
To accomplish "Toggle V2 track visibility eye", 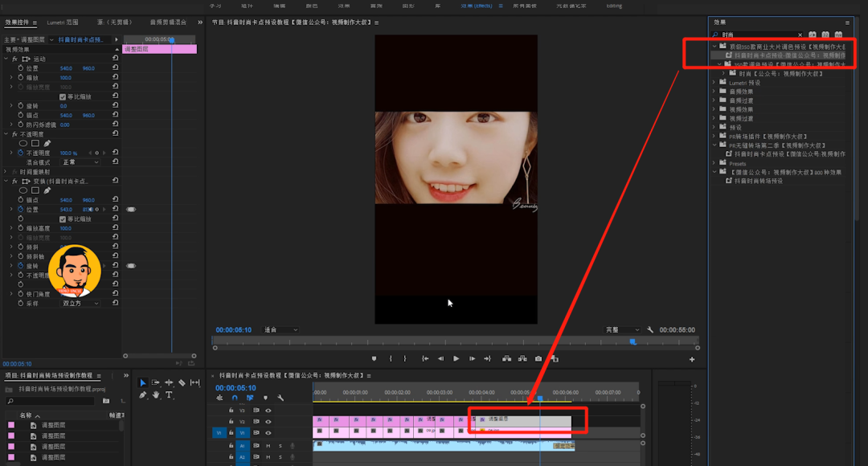I will (268, 422).
